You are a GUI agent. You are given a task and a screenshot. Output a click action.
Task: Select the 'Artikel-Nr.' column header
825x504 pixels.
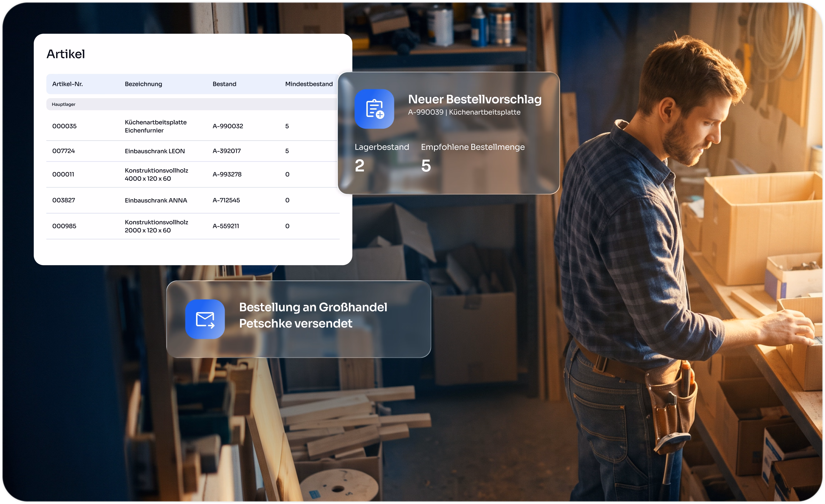[x=67, y=84]
